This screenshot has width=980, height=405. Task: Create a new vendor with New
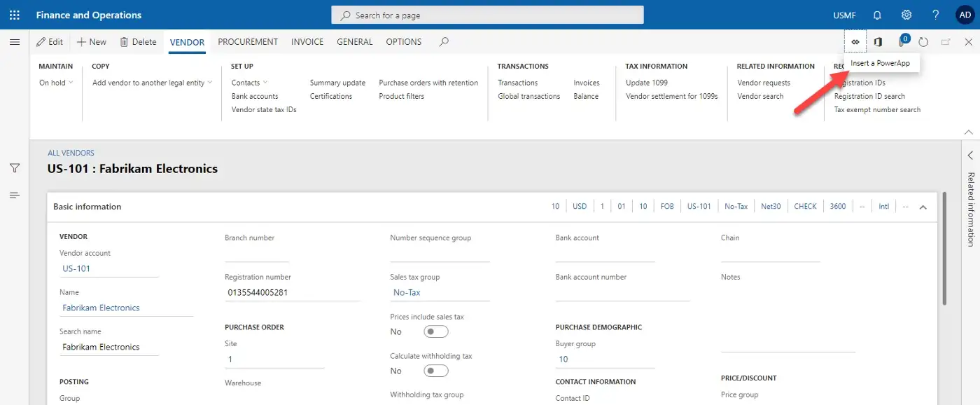[92, 42]
